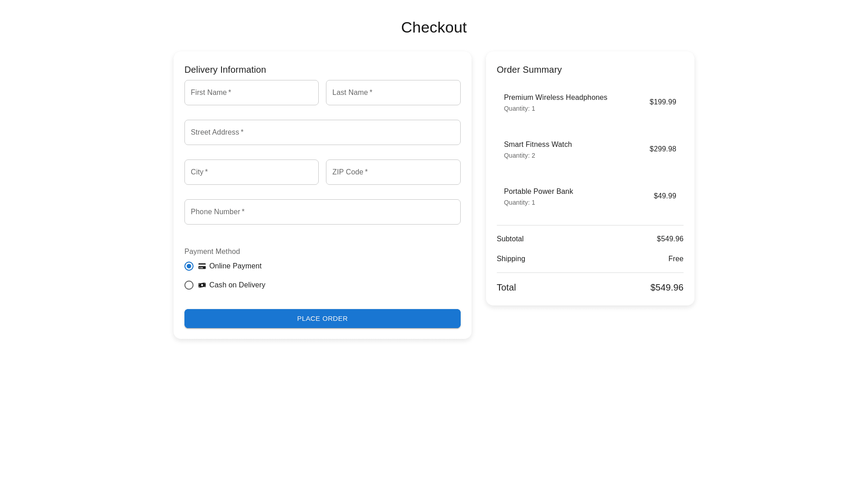
Task: Click the credit card icon beside Online Payment
Action: click(202, 266)
